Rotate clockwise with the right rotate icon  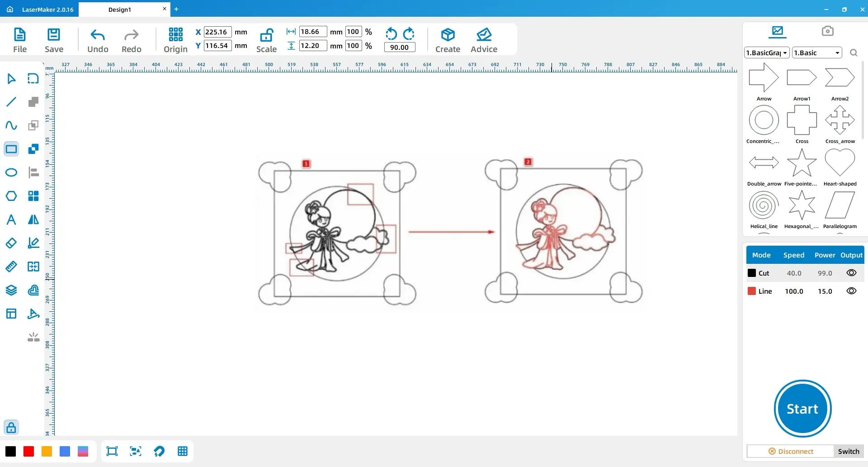(x=409, y=34)
